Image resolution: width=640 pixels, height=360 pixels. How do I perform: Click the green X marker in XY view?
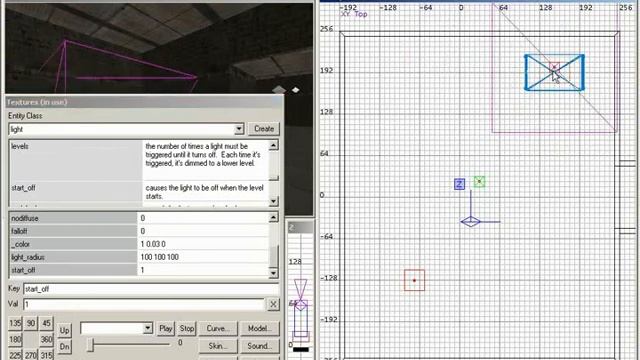tap(480, 181)
